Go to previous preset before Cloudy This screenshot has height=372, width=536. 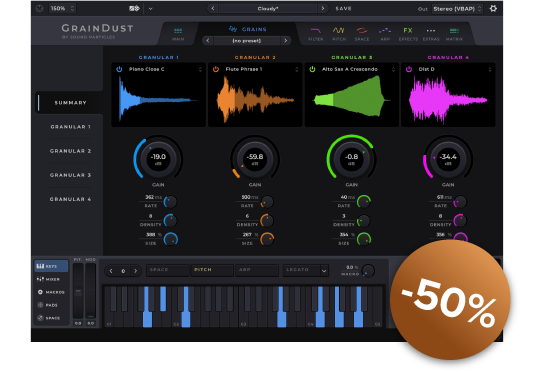(x=213, y=8)
